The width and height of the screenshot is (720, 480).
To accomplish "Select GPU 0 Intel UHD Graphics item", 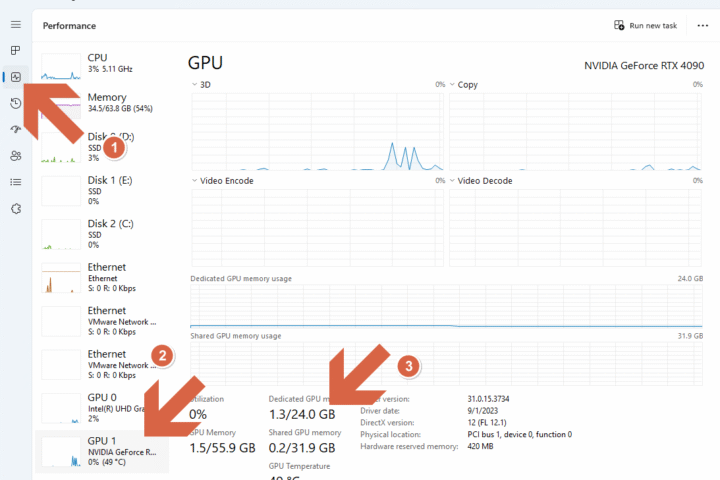I will pos(103,408).
